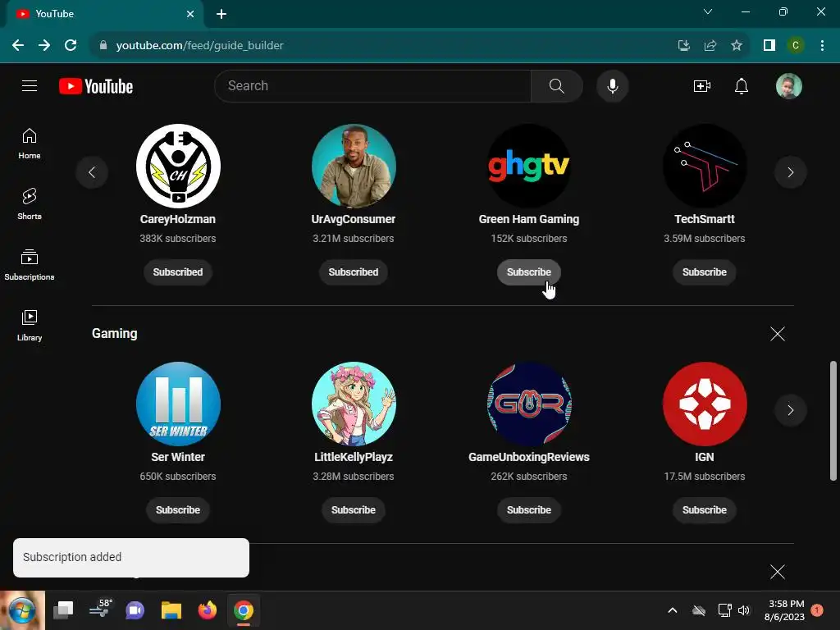This screenshot has width=840, height=630.
Task: Open the tab search dropdown
Action: click(708, 11)
